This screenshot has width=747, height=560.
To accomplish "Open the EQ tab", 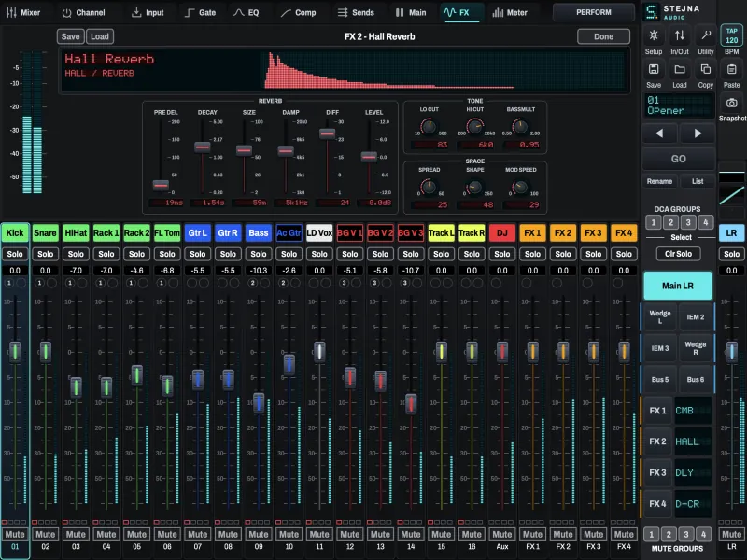I will click(x=247, y=12).
